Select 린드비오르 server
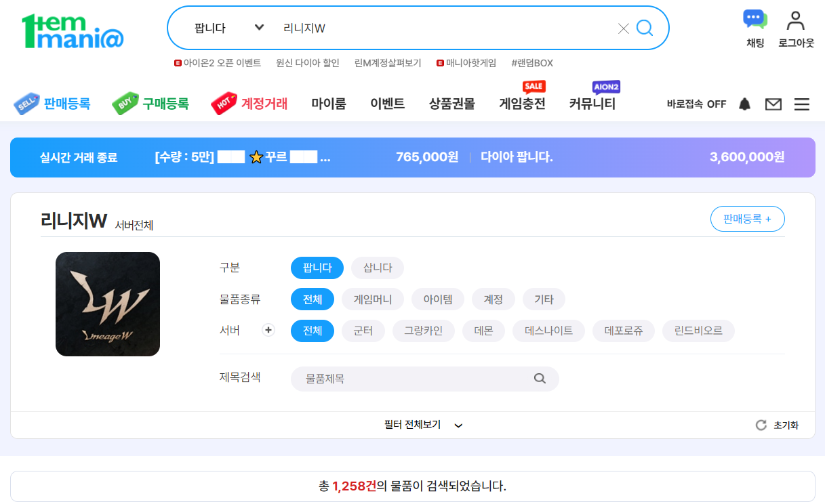This screenshot has height=504, width=825. 698,331
